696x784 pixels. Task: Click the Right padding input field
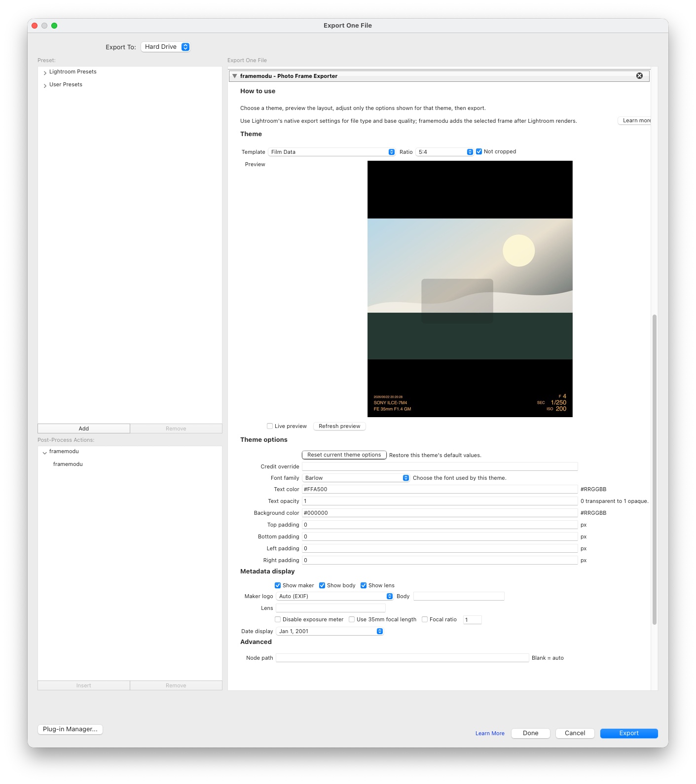pos(440,560)
